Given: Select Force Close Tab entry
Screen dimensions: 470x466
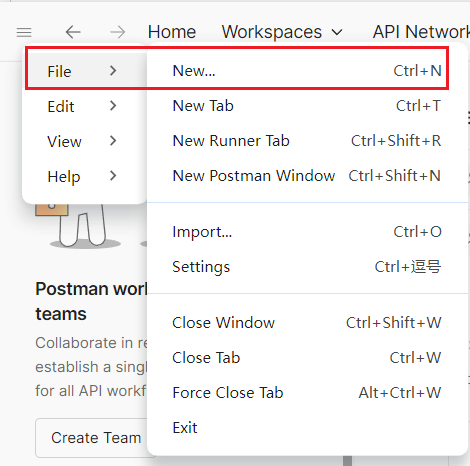Looking at the screenshot, I should [307, 393].
